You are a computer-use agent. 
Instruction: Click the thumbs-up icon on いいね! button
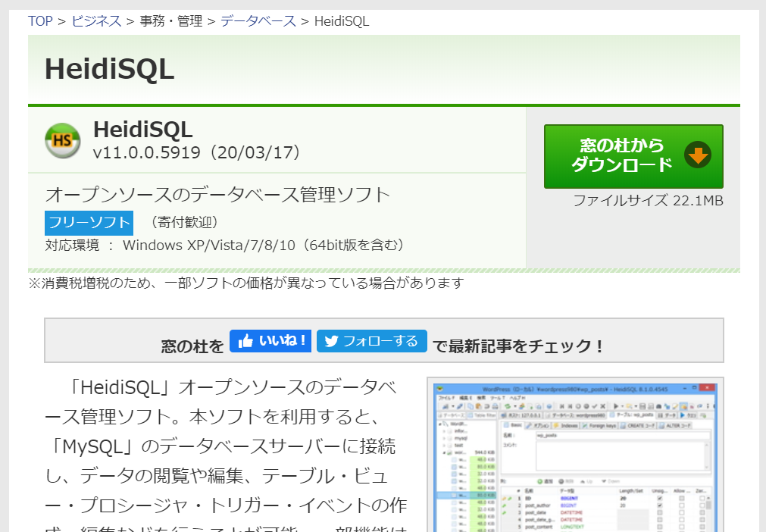245,341
